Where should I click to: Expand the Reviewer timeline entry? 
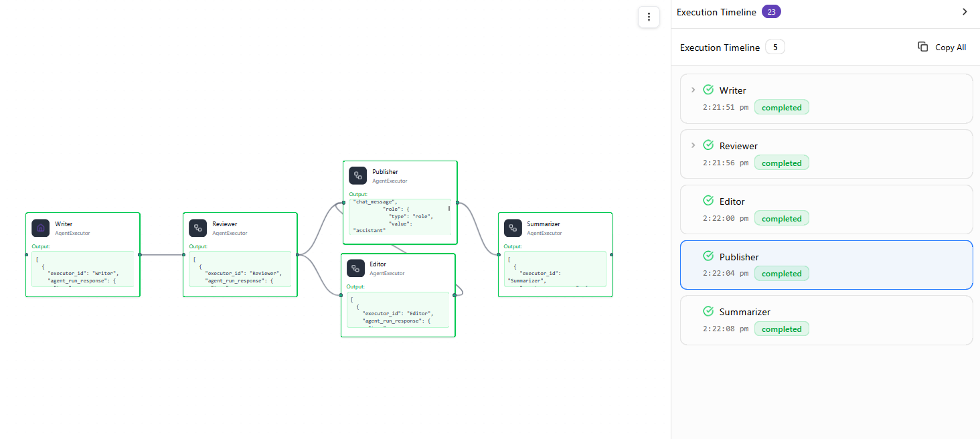pos(693,145)
